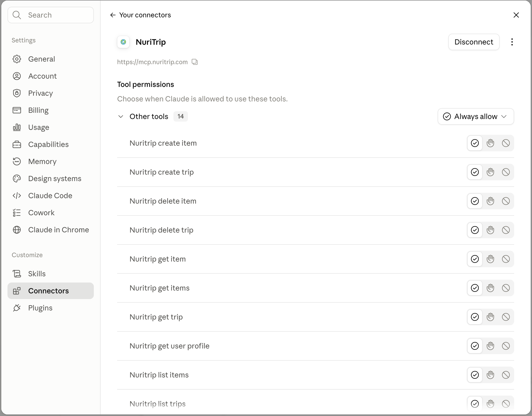Screen dimensions: 532x416
Task: Close the settings dialog
Action: tap(516, 15)
